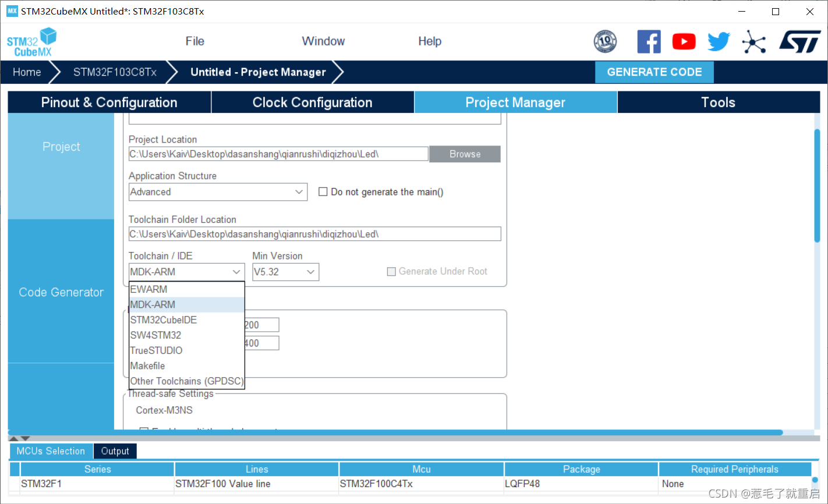828x504 pixels.
Task: Click the GENERATE CODE button
Action: [x=654, y=72]
